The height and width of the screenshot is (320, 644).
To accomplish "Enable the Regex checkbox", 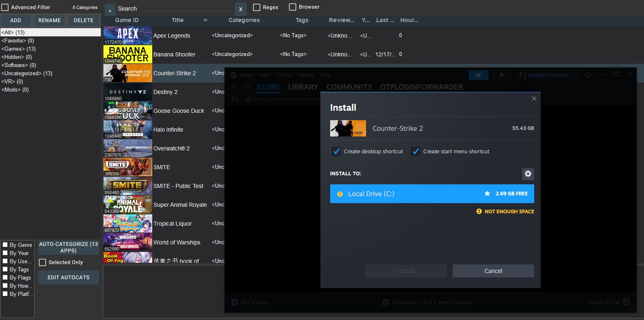I will (257, 7).
